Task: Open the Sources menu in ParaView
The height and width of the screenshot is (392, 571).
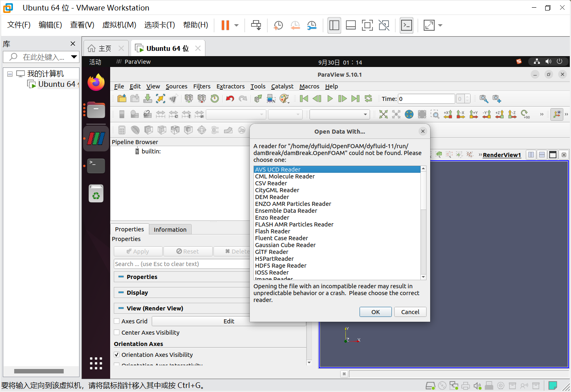Action: [176, 86]
